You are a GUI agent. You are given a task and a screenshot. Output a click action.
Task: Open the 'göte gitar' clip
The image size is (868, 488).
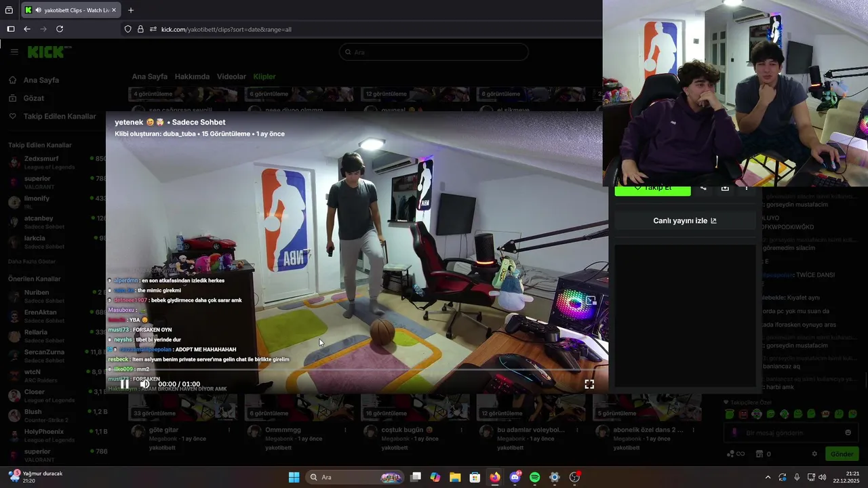163,430
